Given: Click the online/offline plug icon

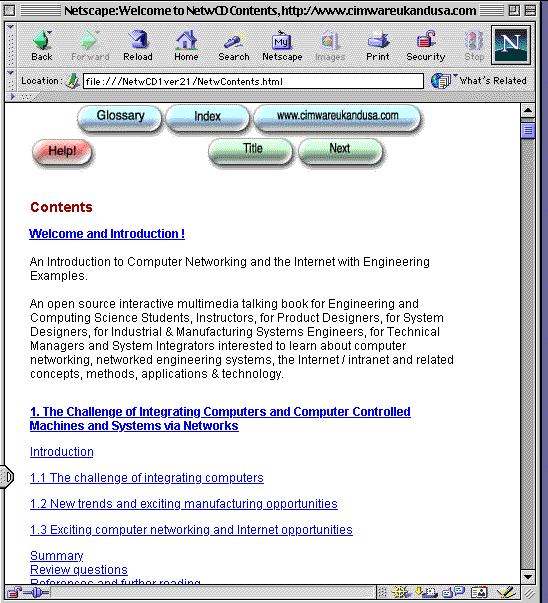Looking at the screenshot, I should pos(36,592).
